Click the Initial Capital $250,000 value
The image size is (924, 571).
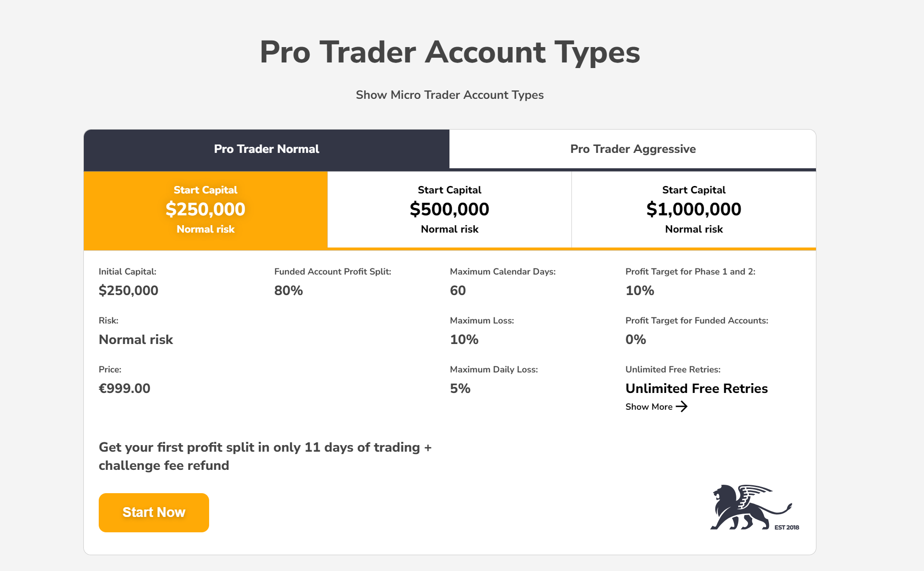(x=129, y=290)
